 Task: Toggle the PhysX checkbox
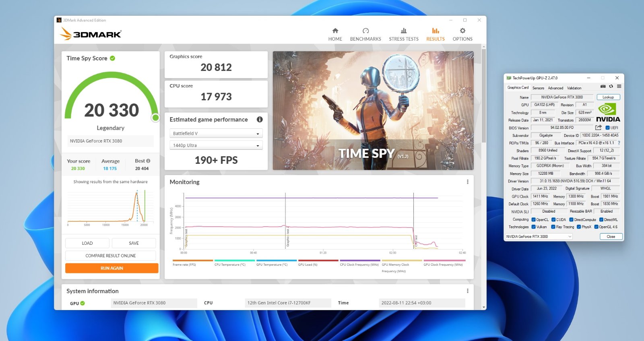pos(579,227)
